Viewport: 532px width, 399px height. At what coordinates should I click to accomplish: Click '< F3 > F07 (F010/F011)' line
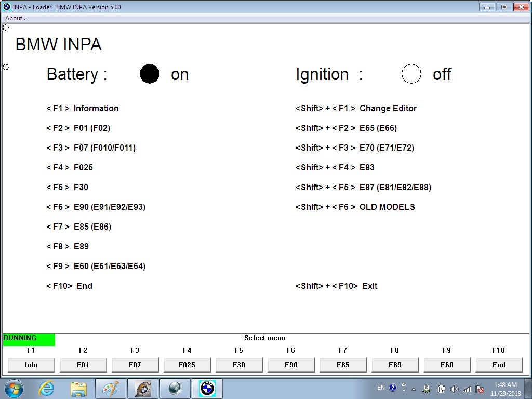point(91,148)
